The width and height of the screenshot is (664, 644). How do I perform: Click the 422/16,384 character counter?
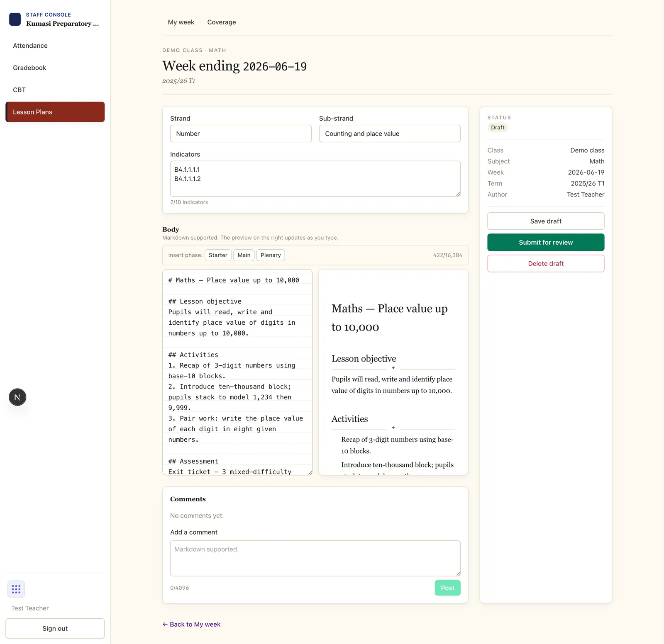(447, 255)
